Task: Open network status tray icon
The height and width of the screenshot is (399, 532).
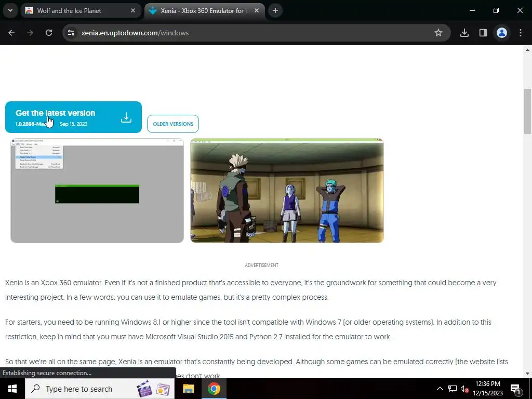Action: pyautogui.click(x=453, y=389)
